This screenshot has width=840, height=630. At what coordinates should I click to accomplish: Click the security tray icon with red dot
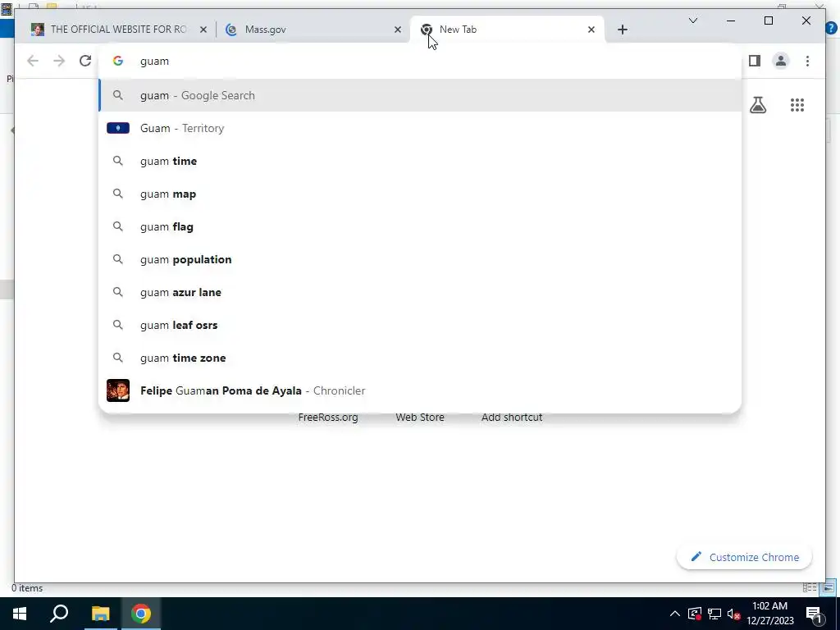click(x=695, y=614)
